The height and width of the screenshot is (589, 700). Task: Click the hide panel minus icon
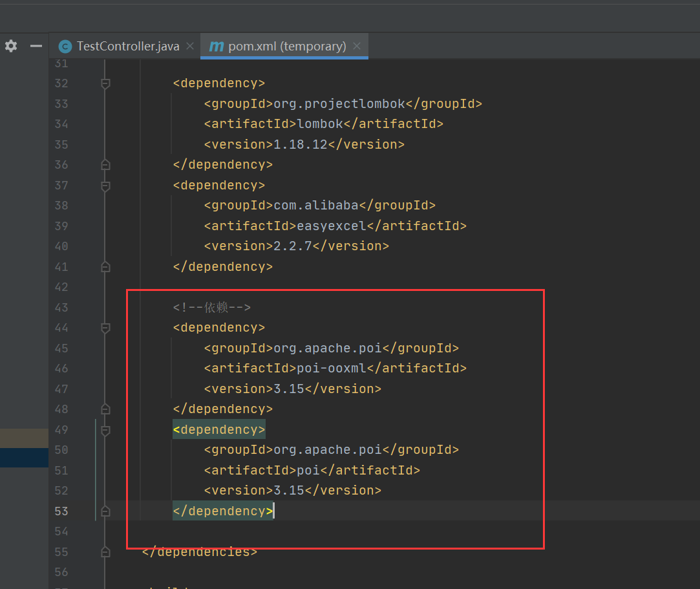click(36, 46)
